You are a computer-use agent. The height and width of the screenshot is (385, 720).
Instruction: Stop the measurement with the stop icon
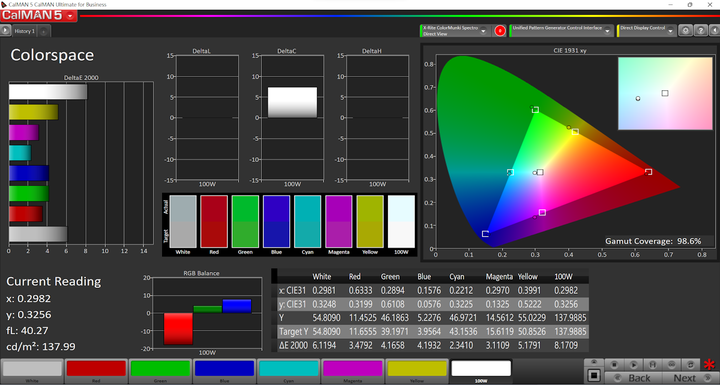coord(614,365)
